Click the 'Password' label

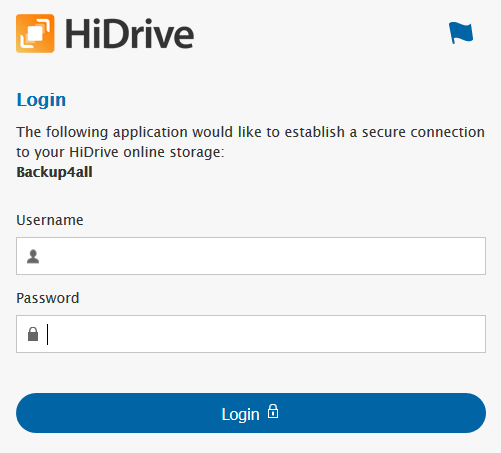pyautogui.click(x=48, y=298)
